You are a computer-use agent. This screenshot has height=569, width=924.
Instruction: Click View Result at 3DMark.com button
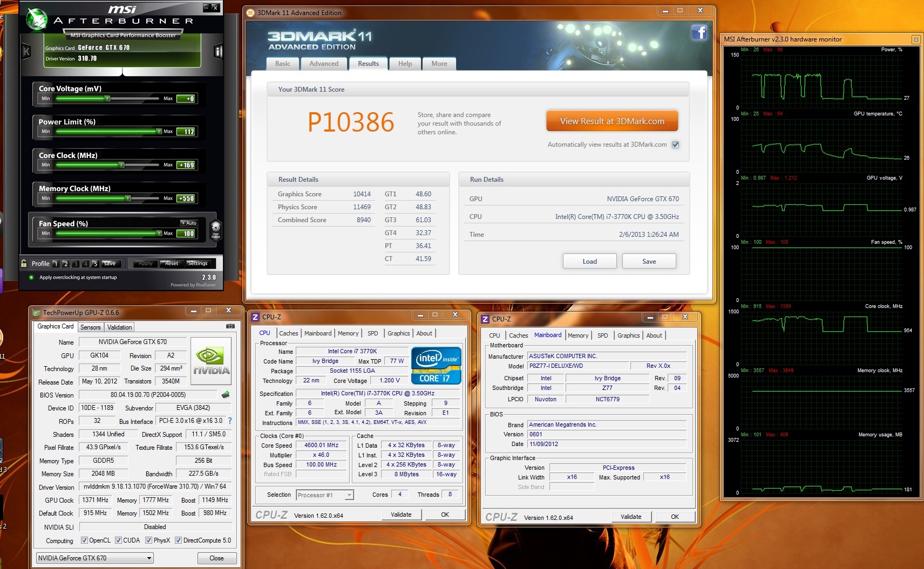pyautogui.click(x=612, y=121)
